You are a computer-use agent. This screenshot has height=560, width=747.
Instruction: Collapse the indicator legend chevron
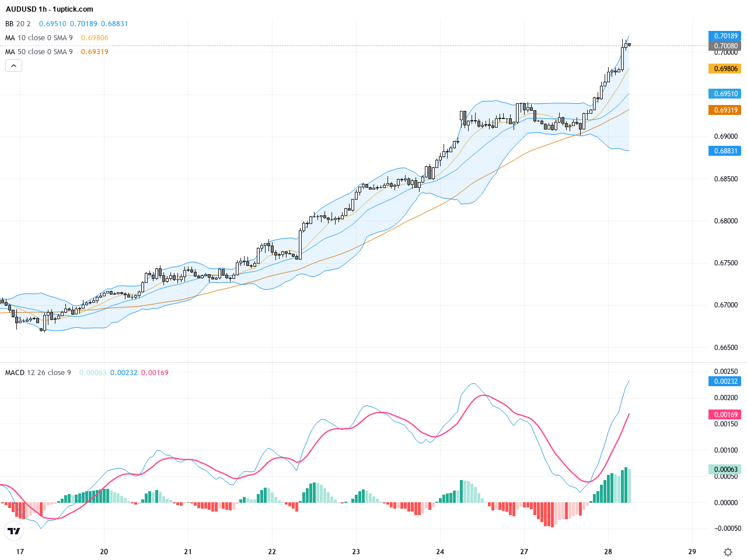coord(13,66)
